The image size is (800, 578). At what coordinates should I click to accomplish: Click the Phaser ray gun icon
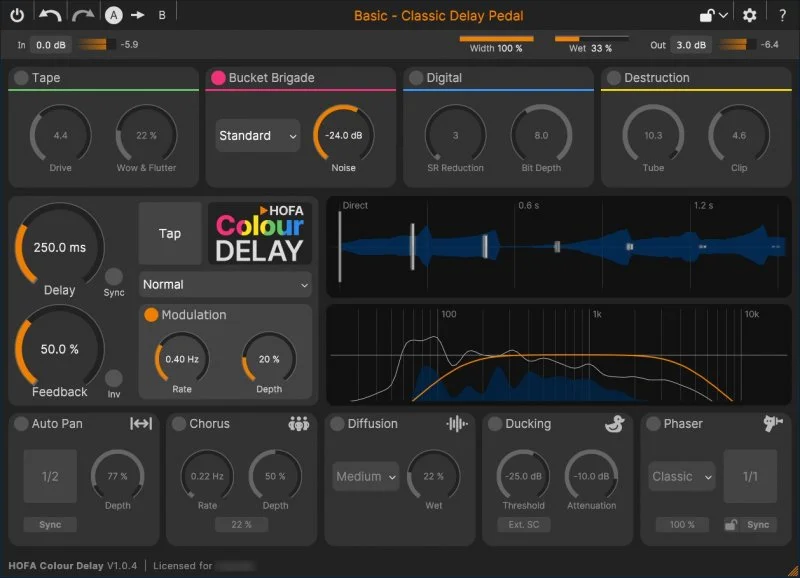[x=772, y=423]
